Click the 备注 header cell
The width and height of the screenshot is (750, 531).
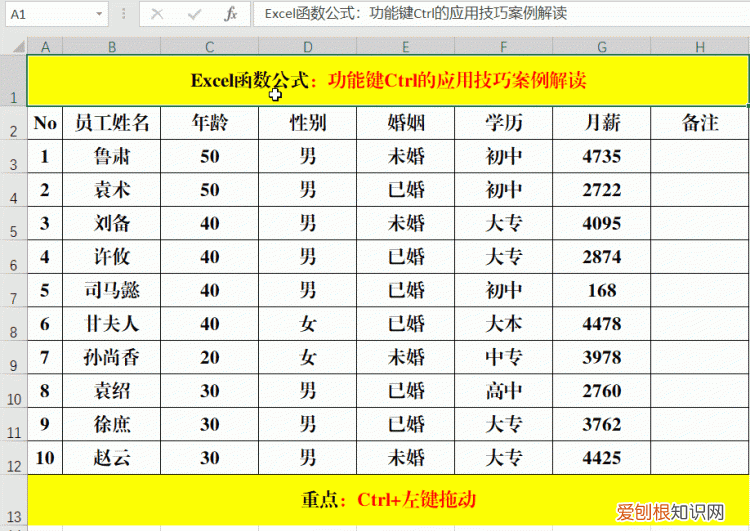click(x=700, y=123)
